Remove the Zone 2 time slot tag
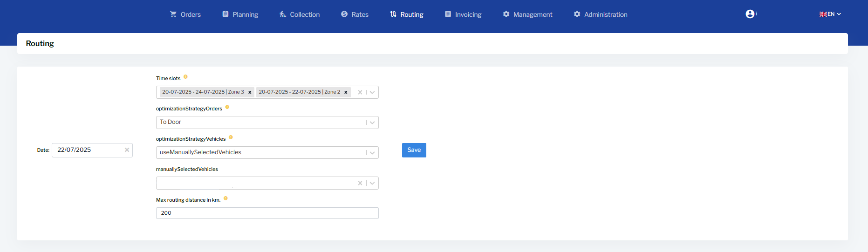 pos(346,92)
